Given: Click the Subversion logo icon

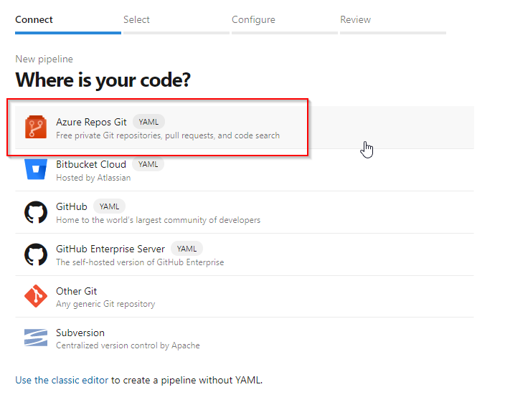Looking at the screenshot, I should pyautogui.click(x=36, y=338).
